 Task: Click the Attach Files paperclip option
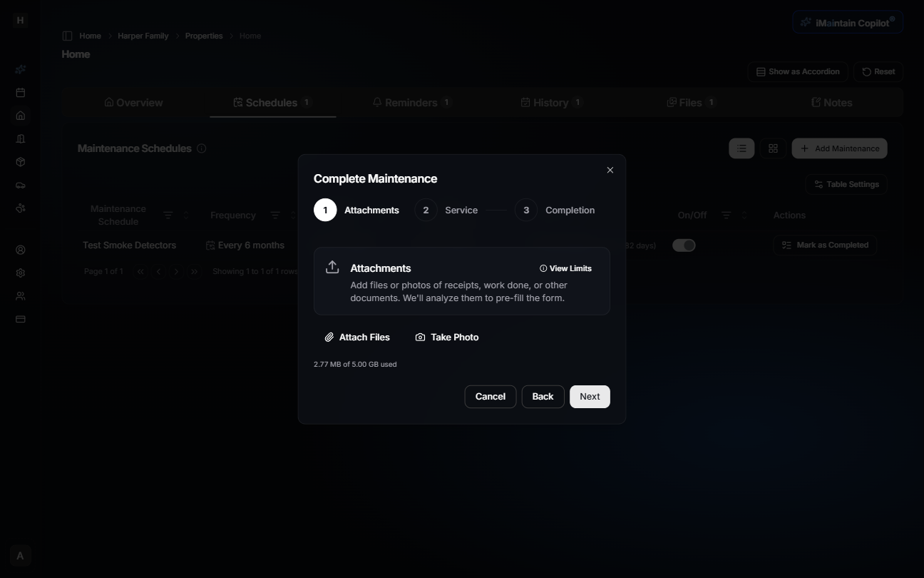pos(357,337)
